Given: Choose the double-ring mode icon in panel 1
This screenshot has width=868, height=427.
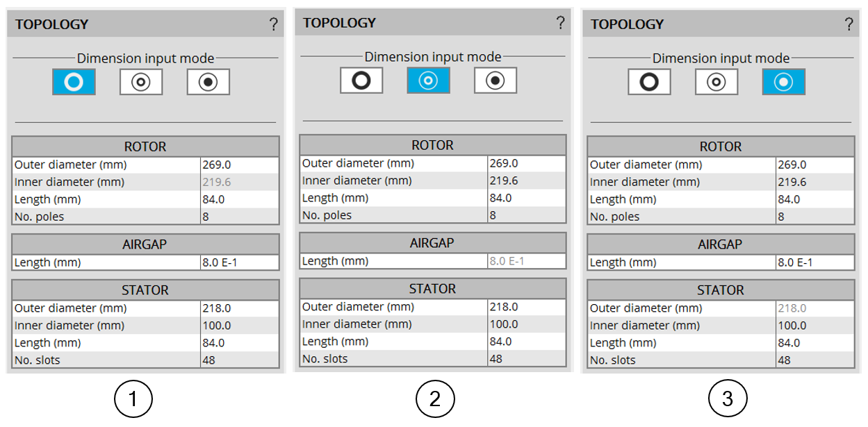Looking at the screenshot, I should pos(141,82).
